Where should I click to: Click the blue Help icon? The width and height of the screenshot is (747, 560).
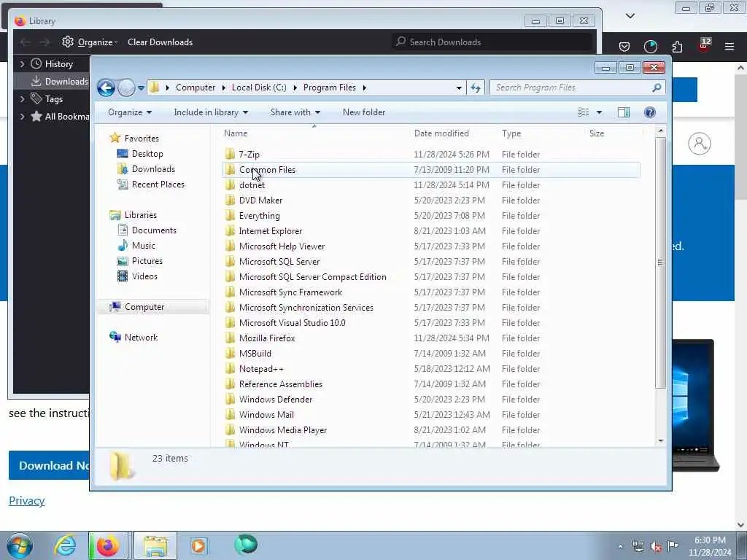[649, 112]
